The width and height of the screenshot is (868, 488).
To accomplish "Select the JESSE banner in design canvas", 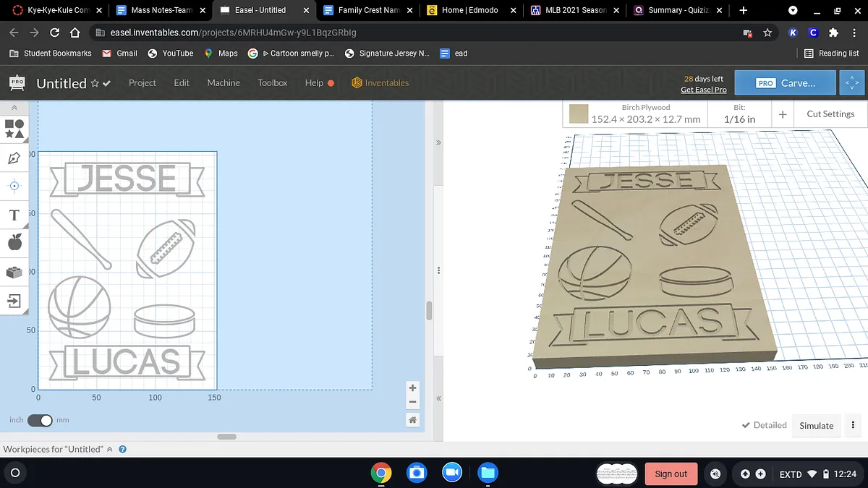I will tap(127, 179).
